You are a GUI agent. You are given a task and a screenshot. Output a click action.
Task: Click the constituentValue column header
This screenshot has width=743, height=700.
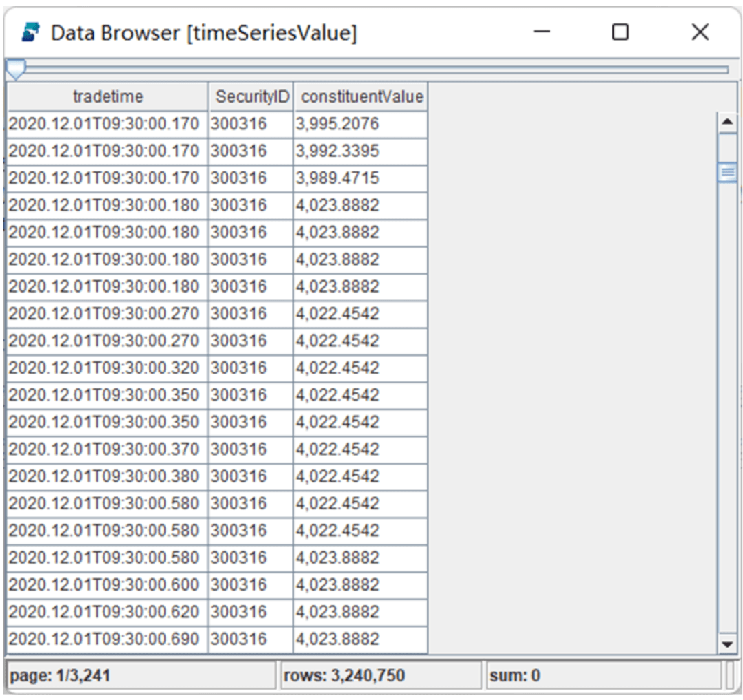360,96
